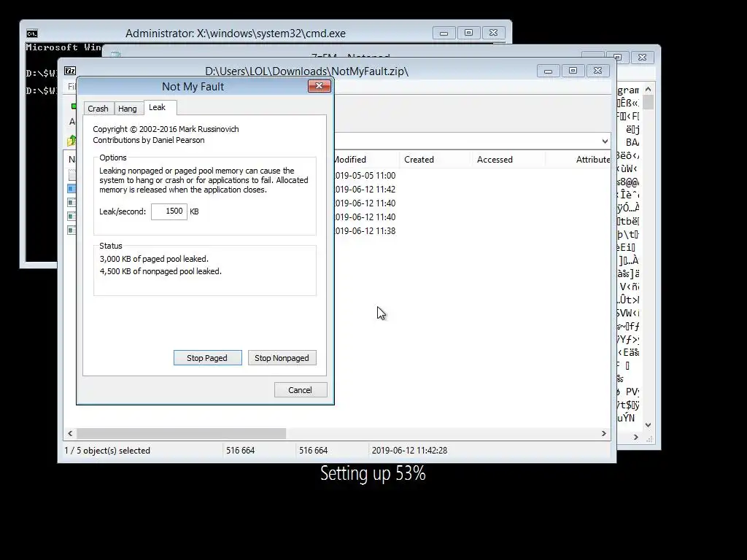Sort 7-Zip list by Created column
747x560 pixels.
coord(435,160)
